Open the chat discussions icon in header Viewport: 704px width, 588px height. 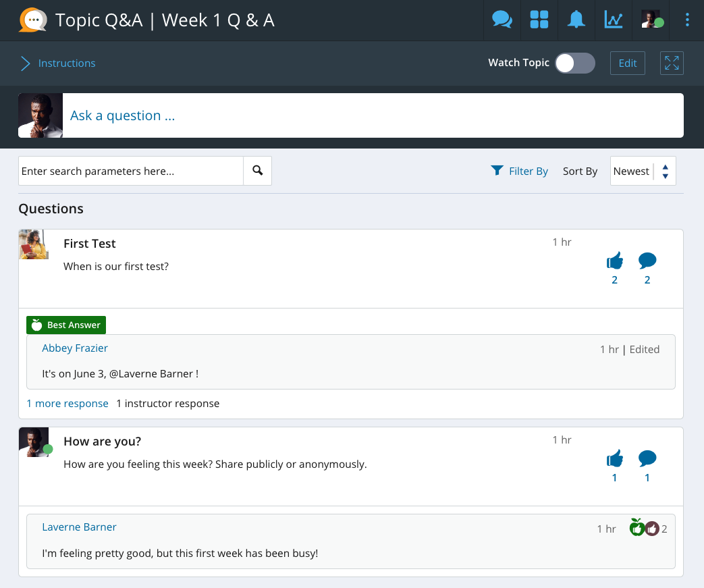[x=502, y=20]
